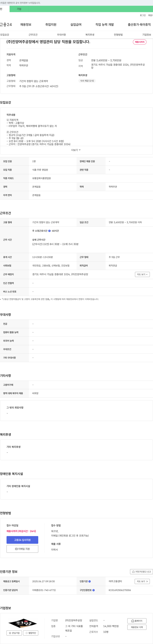Screen dimensions: 153x644
Task: Select the 14,000 백만원 revenue value
Action: [111, 626]
